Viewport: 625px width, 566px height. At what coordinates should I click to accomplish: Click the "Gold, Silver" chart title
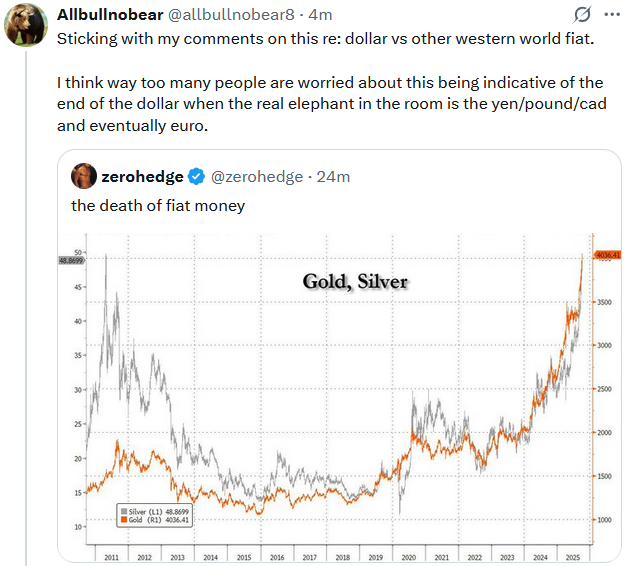[355, 282]
